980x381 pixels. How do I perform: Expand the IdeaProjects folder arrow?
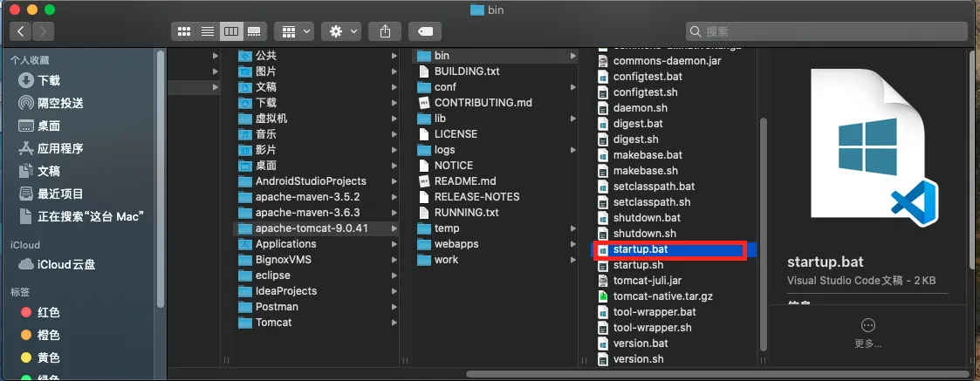[x=394, y=291]
